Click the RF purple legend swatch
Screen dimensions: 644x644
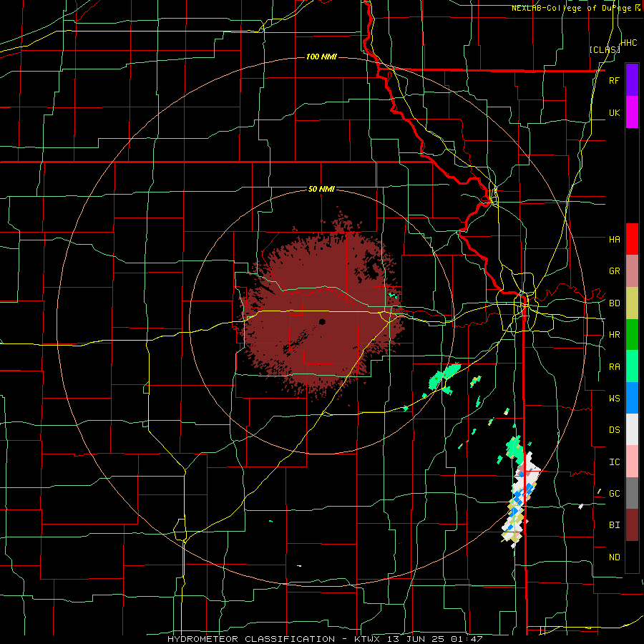[x=632, y=80]
